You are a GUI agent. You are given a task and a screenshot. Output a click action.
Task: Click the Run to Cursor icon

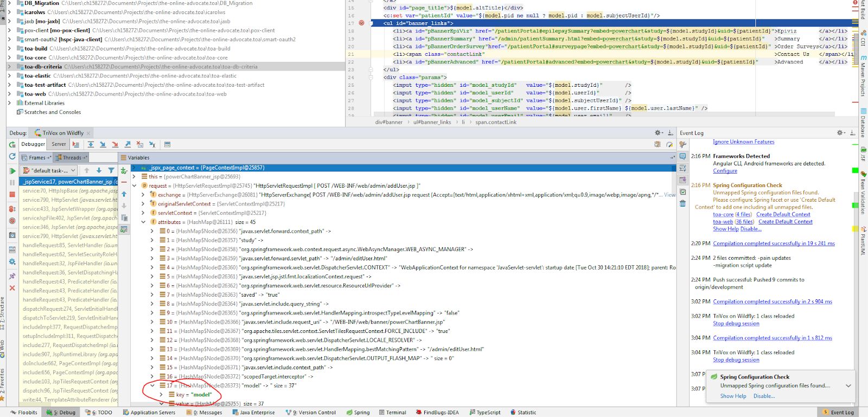coord(152,145)
